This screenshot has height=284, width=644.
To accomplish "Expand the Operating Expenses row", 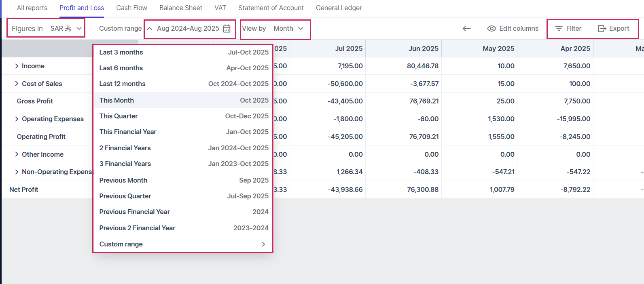I will pyautogui.click(x=17, y=119).
